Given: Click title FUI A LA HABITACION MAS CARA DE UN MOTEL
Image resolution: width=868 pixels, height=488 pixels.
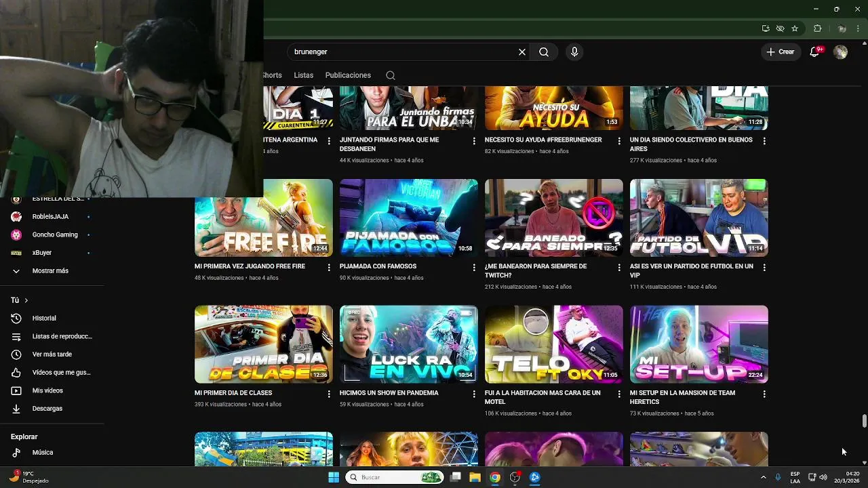Looking at the screenshot, I should click(542, 397).
